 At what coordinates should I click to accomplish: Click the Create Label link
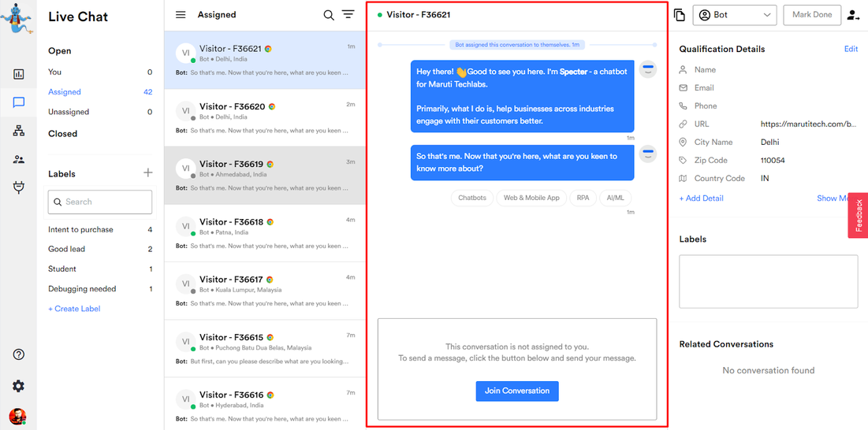[74, 309]
